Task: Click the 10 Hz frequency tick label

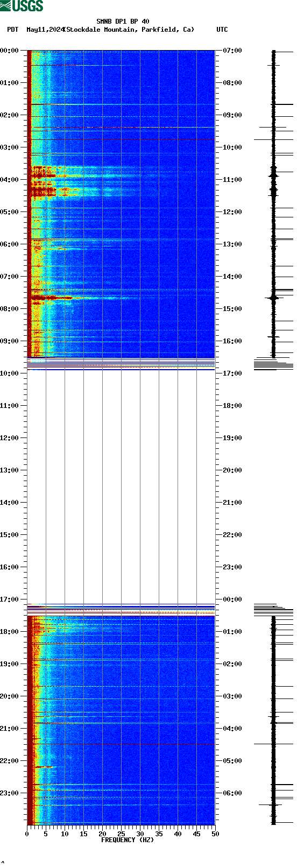Action: (65, 834)
